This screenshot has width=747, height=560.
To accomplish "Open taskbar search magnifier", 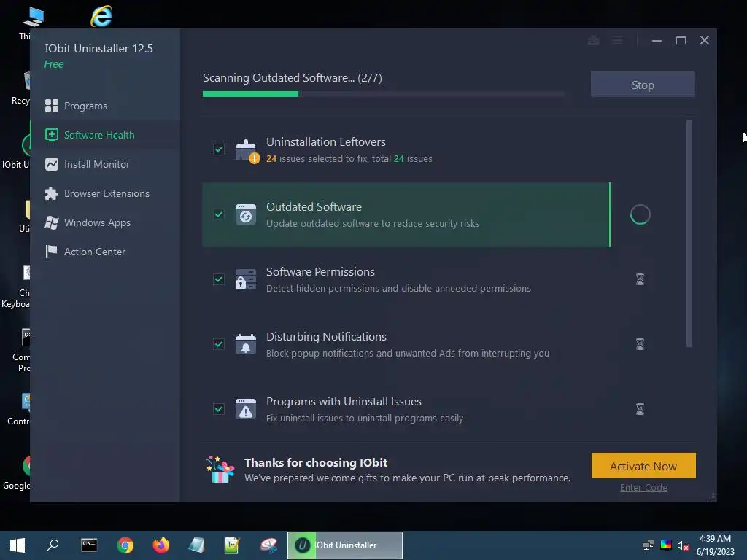I will (53, 545).
